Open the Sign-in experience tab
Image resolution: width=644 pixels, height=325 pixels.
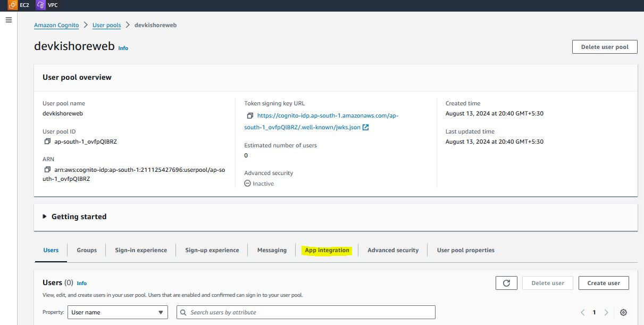tap(141, 250)
